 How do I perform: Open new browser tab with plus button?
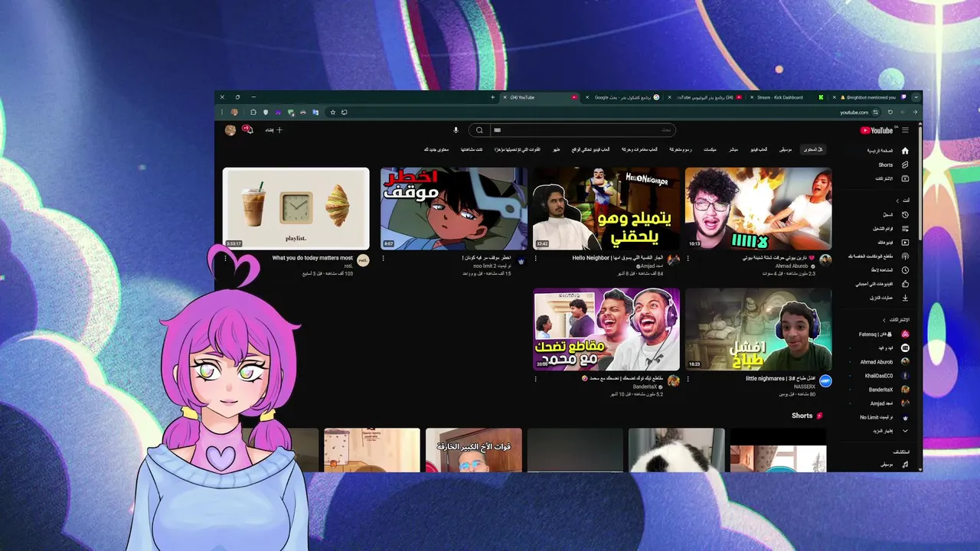point(492,97)
